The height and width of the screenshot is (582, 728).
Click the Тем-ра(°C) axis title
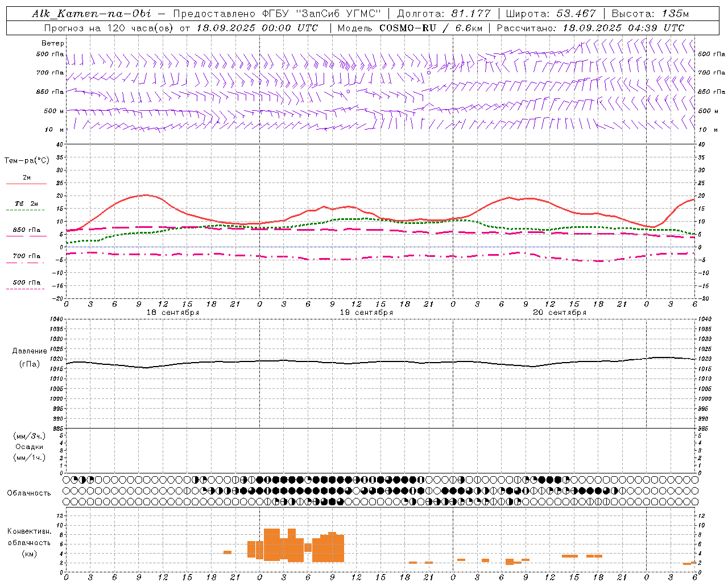coord(27,161)
